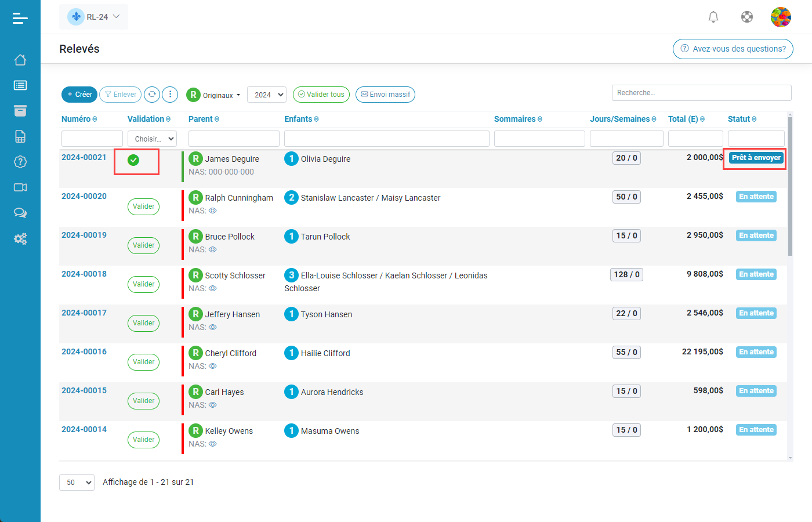The width and height of the screenshot is (812, 522).
Task: Click the refresh circular arrows button
Action: coord(152,95)
